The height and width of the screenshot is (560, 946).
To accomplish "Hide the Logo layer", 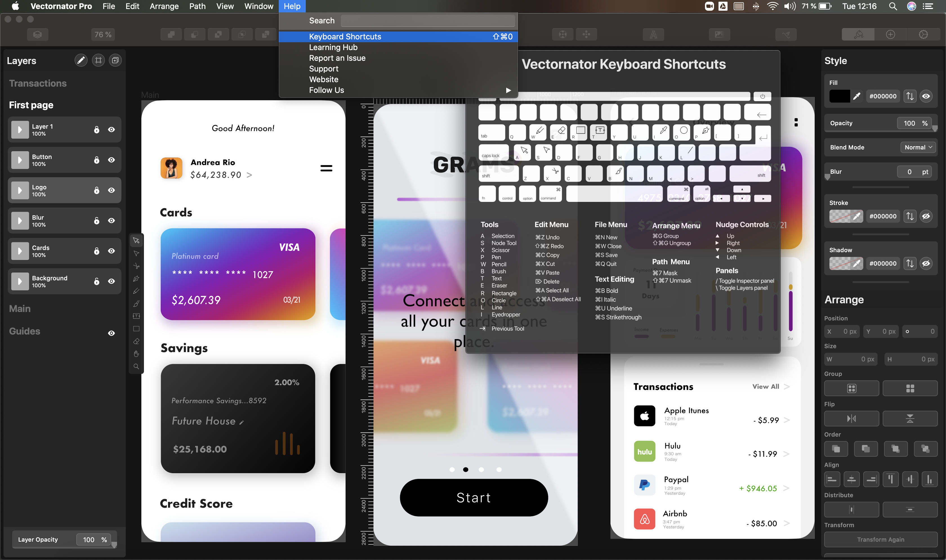I will click(111, 190).
